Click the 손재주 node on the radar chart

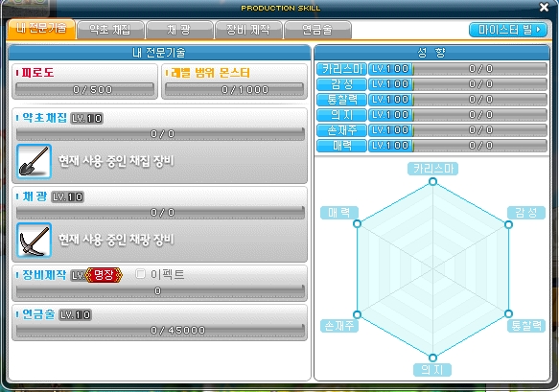[x=357, y=314]
